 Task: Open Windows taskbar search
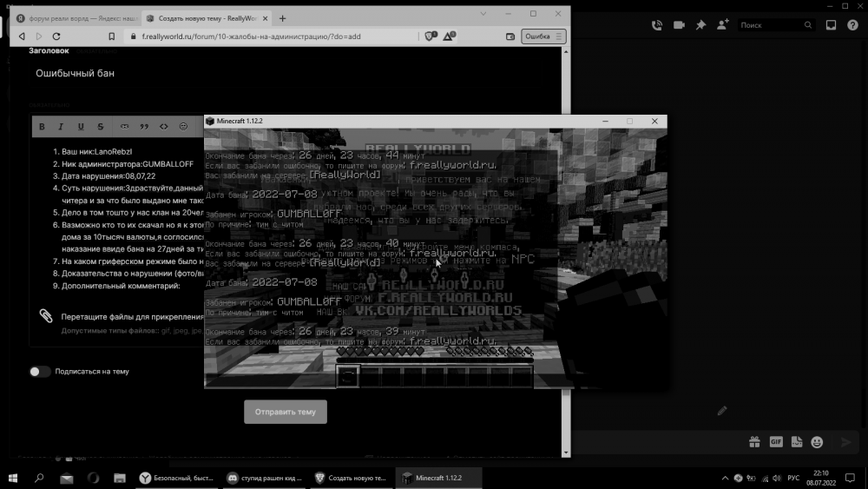point(39,478)
